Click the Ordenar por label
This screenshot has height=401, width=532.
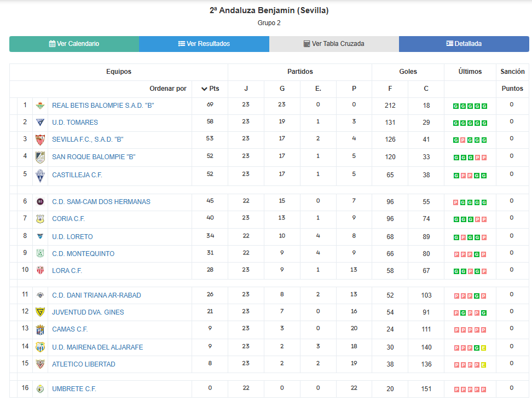[168, 89]
